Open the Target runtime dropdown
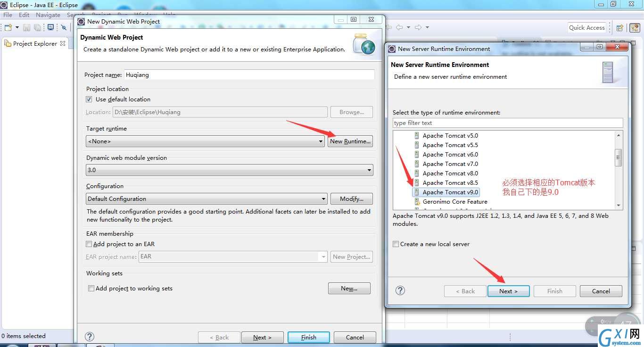Image resolution: width=644 pixels, height=347 pixels. tap(206, 141)
